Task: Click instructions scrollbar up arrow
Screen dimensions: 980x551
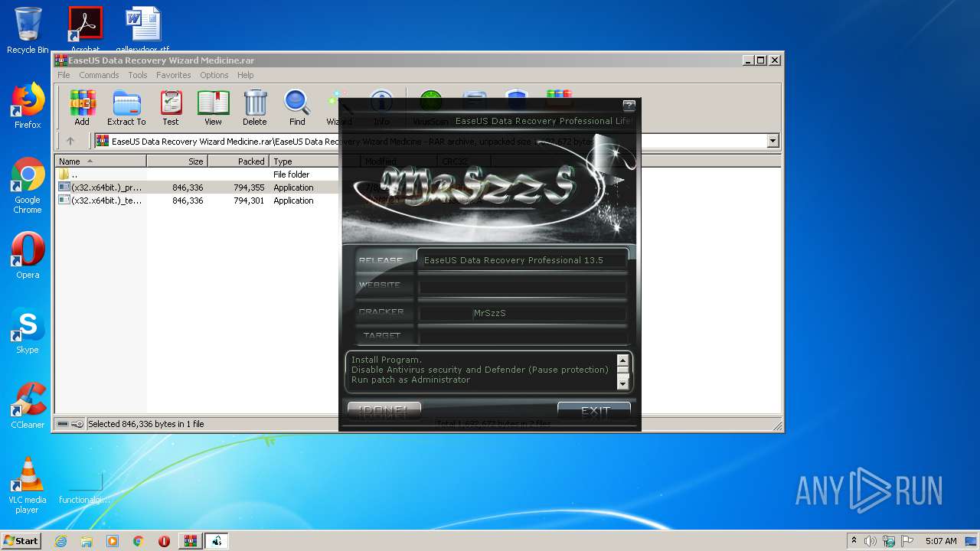Action: coord(622,360)
